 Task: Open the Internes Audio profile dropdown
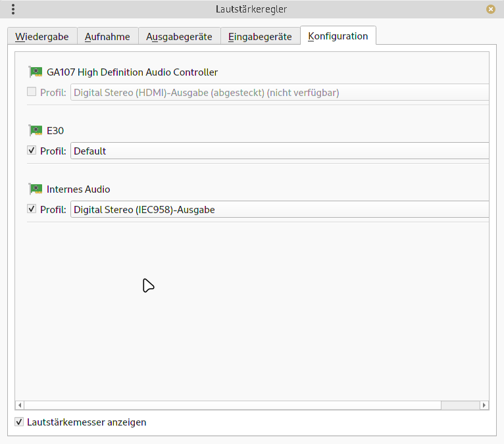(280, 210)
